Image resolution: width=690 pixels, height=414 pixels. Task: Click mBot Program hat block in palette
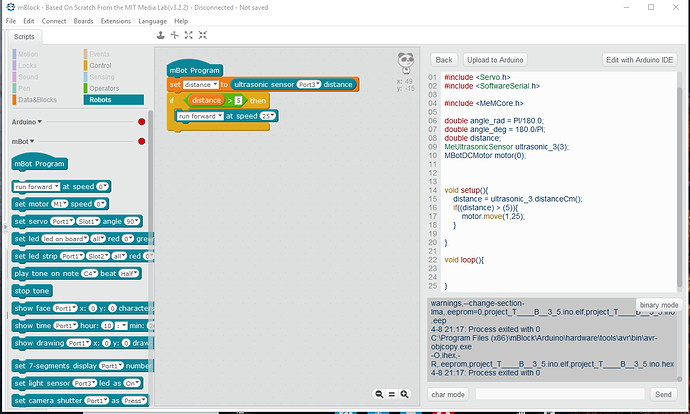(39, 163)
